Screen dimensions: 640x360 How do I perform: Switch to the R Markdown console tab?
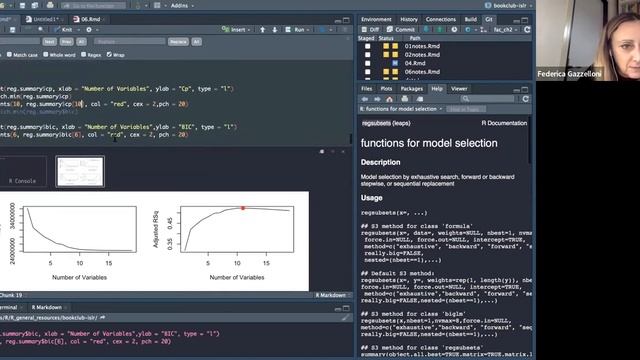47,307
